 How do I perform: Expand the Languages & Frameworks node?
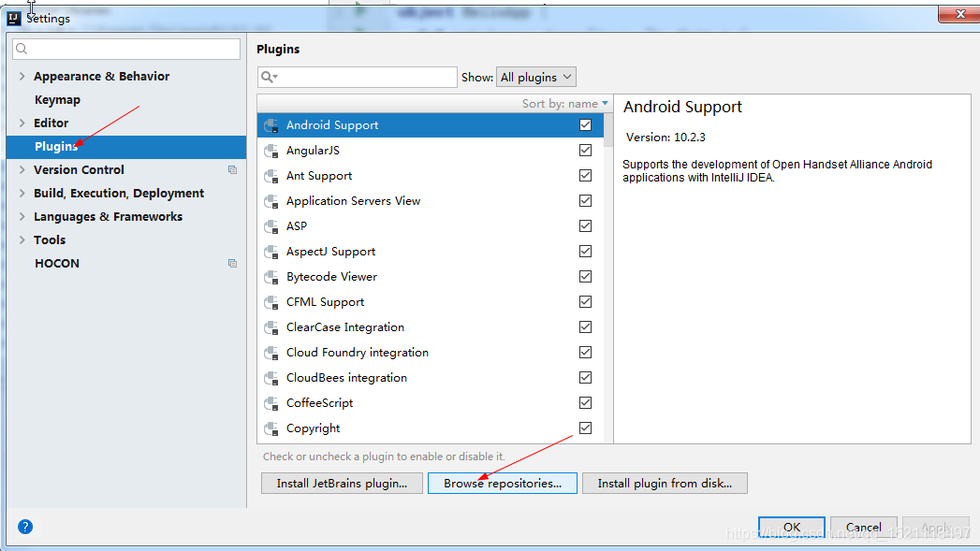(22, 217)
